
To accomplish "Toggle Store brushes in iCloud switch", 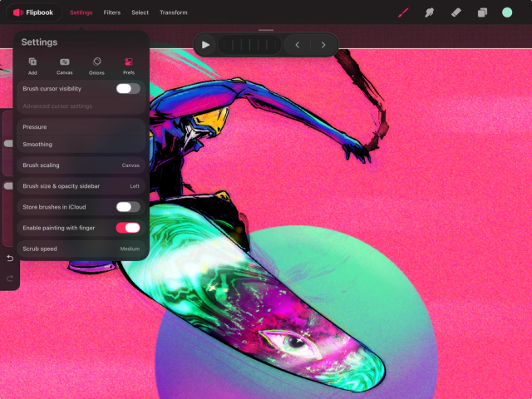I will click(128, 207).
